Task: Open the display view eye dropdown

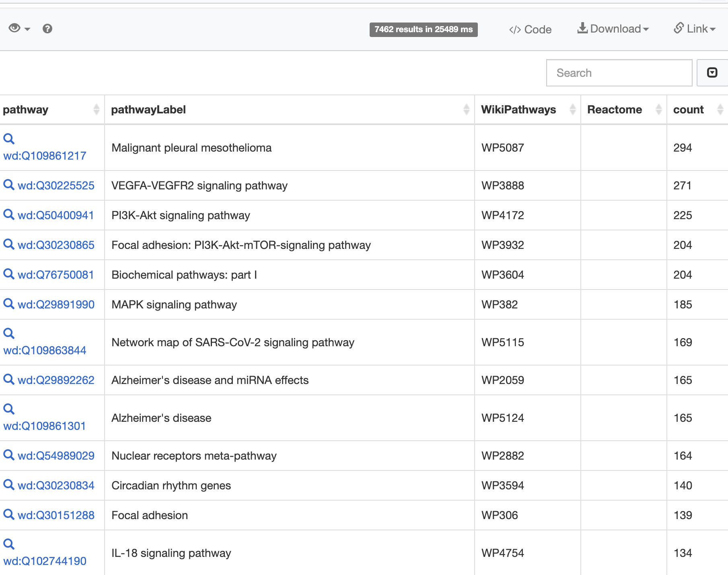Action: coord(19,29)
